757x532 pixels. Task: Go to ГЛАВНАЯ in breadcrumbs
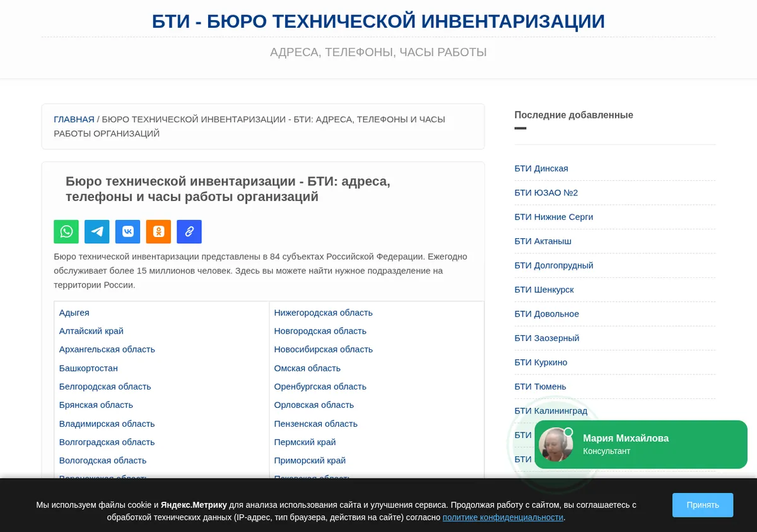74,119
